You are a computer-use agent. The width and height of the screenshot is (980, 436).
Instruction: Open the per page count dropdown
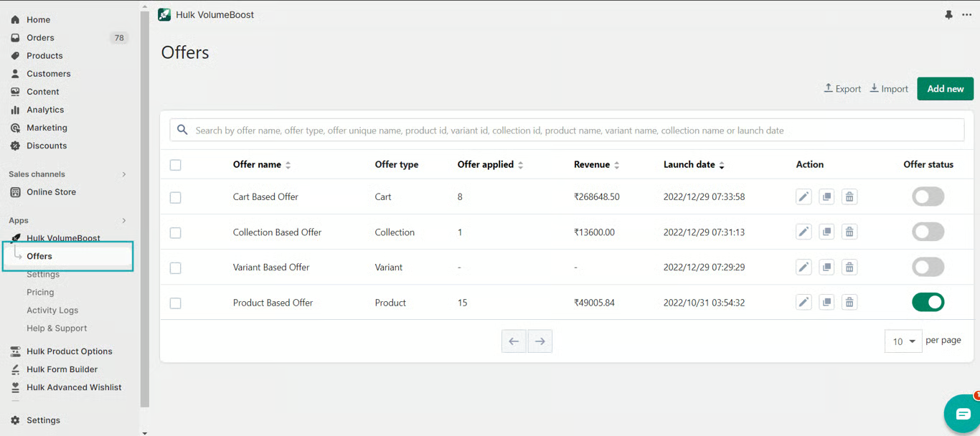903,341
